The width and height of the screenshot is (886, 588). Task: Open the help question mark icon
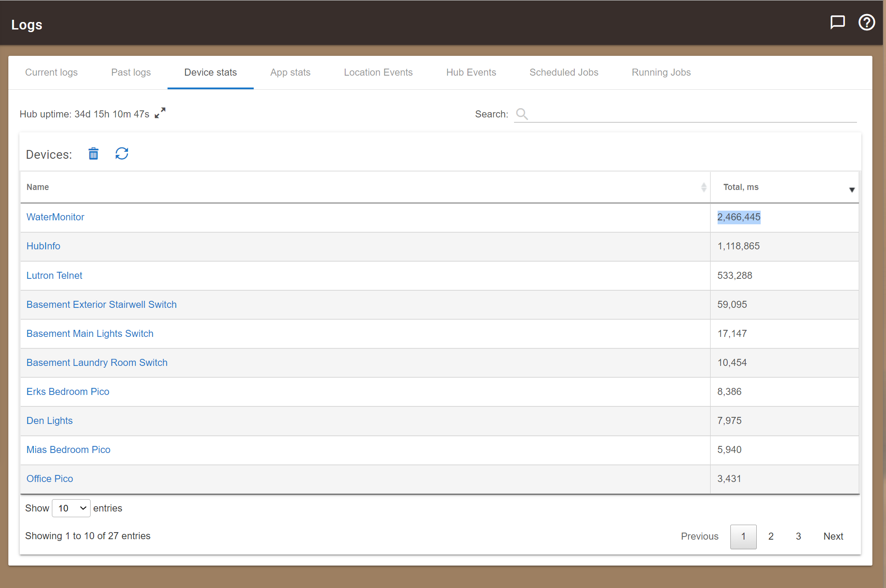(x=867, y=22)
